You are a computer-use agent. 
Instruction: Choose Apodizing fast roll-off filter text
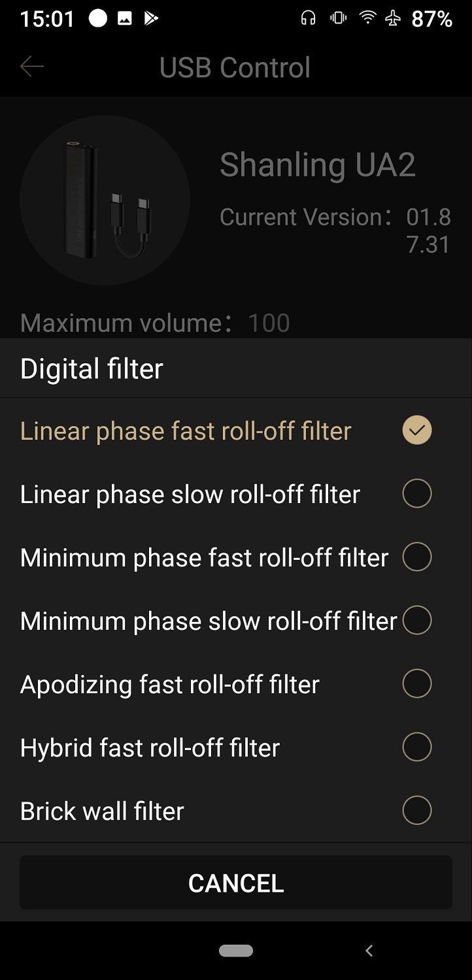click(170, 685)
